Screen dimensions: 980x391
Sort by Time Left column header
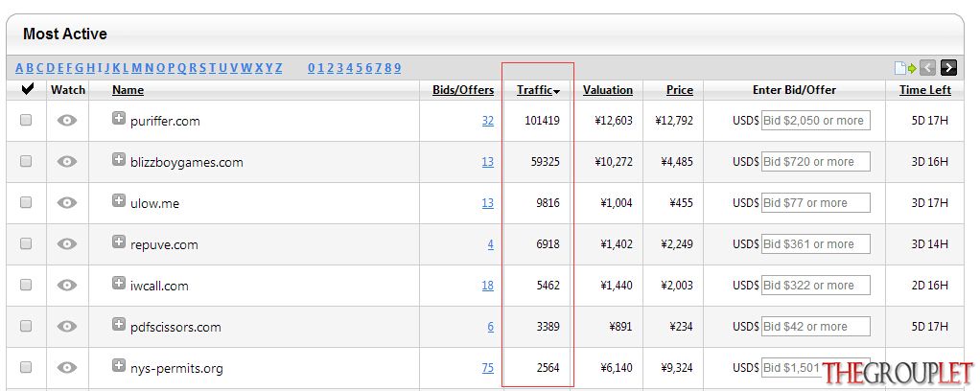click(925, 90)
